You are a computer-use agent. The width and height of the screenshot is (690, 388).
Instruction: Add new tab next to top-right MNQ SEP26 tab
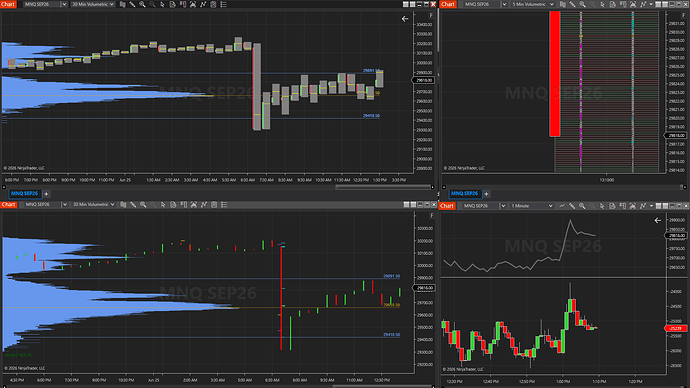pos(486,194)
